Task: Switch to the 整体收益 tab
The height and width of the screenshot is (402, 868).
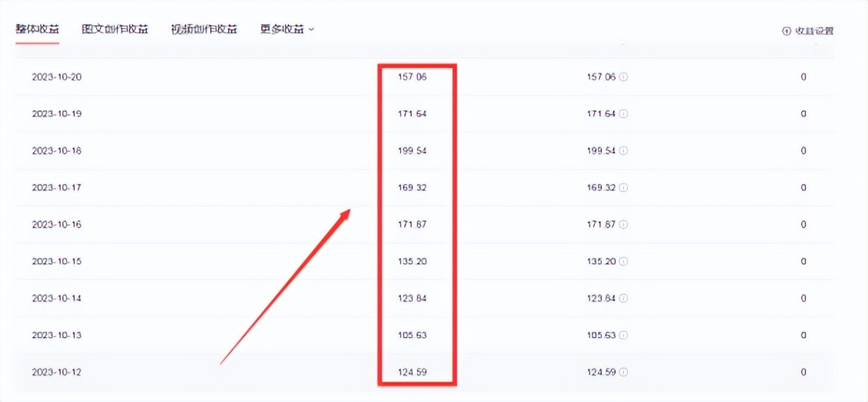Action: tap(37, 29)
